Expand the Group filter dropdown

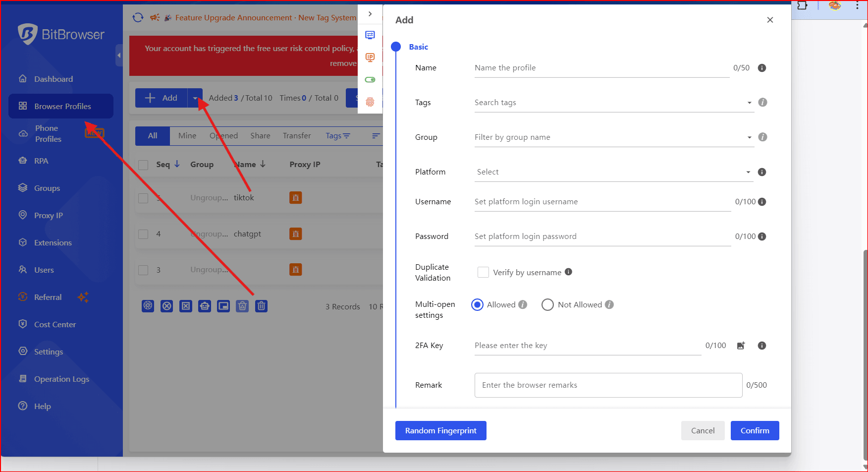[613, 137]
